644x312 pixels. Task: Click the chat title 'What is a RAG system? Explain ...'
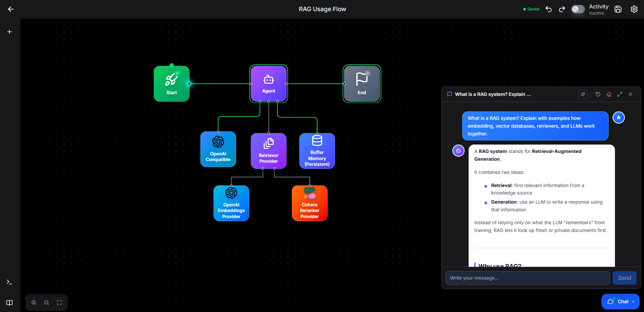click(493, 94)
